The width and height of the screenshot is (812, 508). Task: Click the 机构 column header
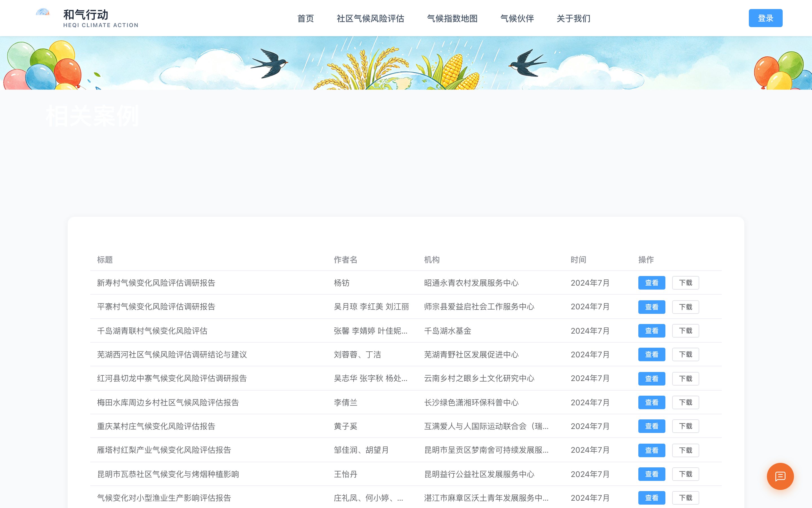point(432,260)
